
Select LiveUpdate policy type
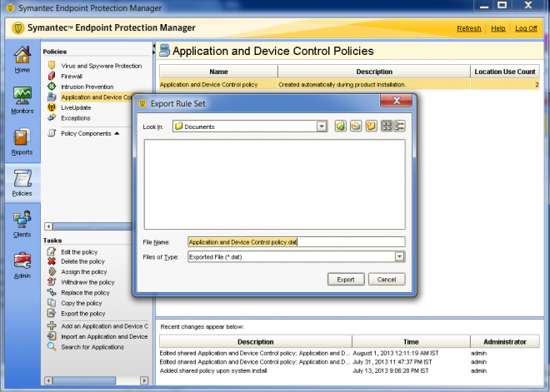pyautogui.click(x=76, y=107)
